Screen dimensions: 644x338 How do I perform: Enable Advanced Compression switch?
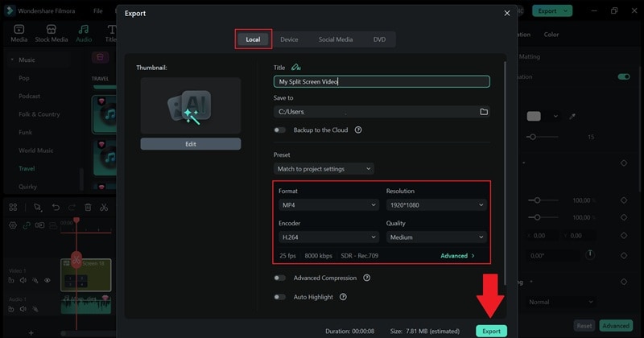(x=279, y=278)
